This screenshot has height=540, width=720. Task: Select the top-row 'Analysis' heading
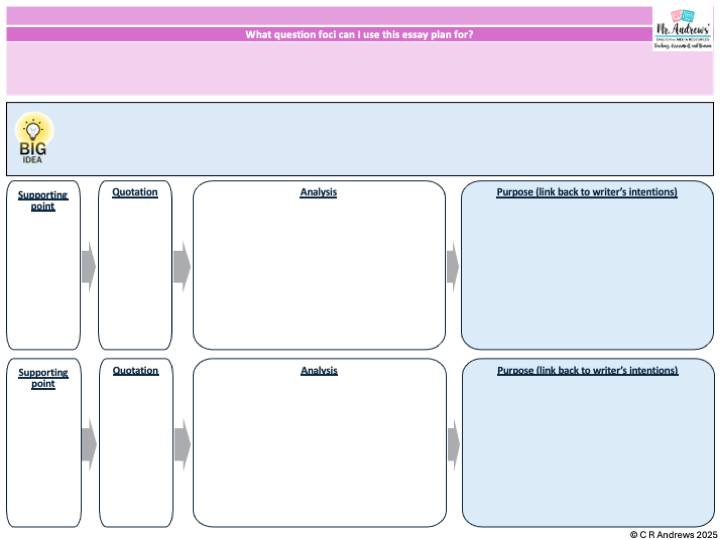point(319,192)
